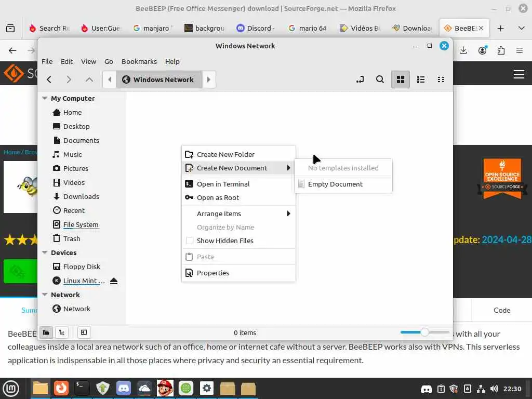Open Discord from the taskbar
The width and height of the screenshot is (532, 399).
124,389
